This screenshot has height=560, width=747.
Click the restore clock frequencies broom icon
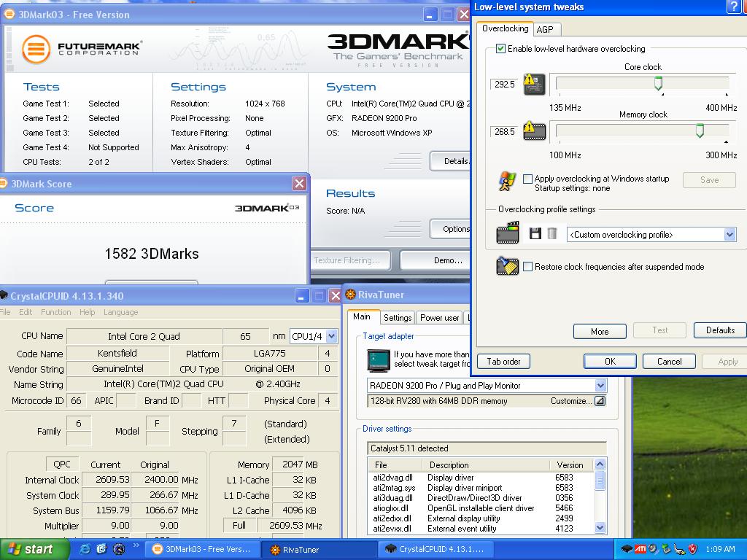click(x=508, y=266)
